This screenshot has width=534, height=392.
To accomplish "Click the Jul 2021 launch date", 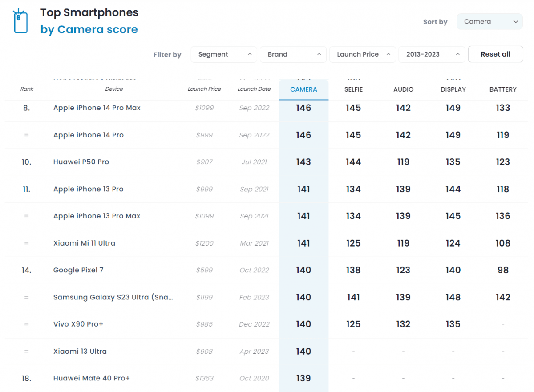I will (x=254, y=162).
